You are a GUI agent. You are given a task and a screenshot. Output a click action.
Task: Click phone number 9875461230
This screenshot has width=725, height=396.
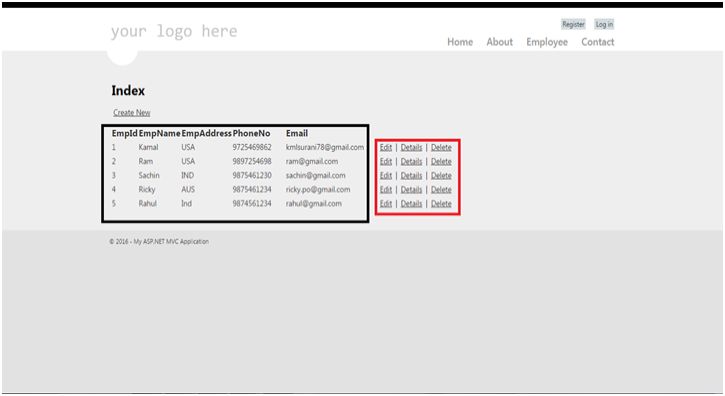coord(252,175)
